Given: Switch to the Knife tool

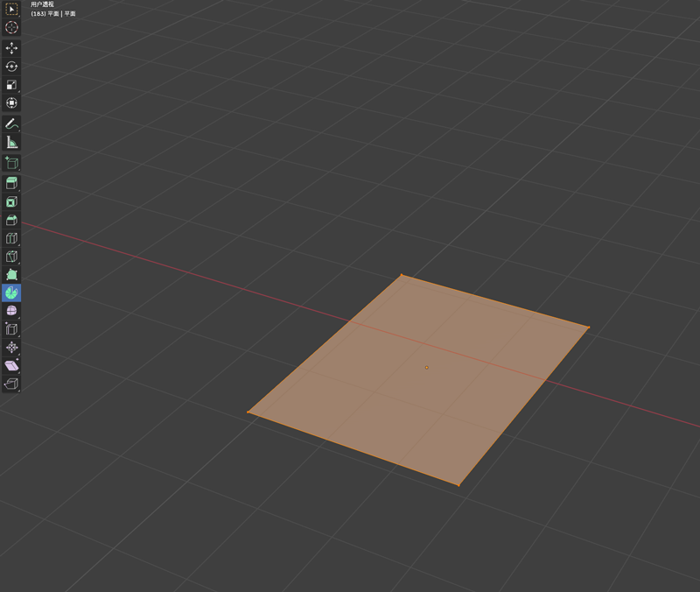Looking at the screenshot, I should click(12, 257).
